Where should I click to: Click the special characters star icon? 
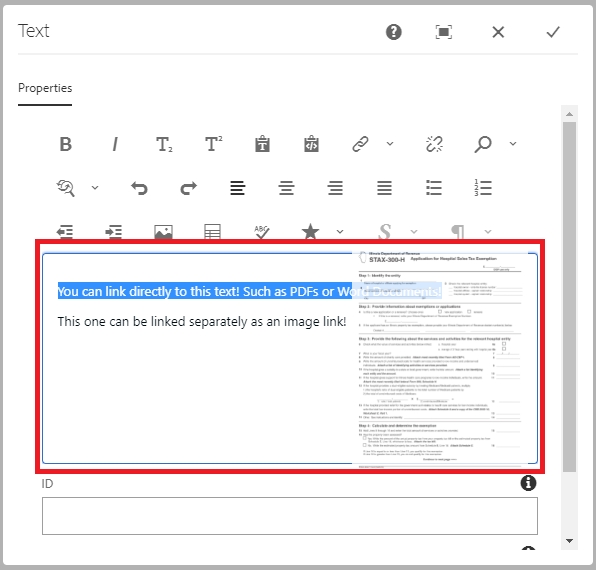(310, 231)
